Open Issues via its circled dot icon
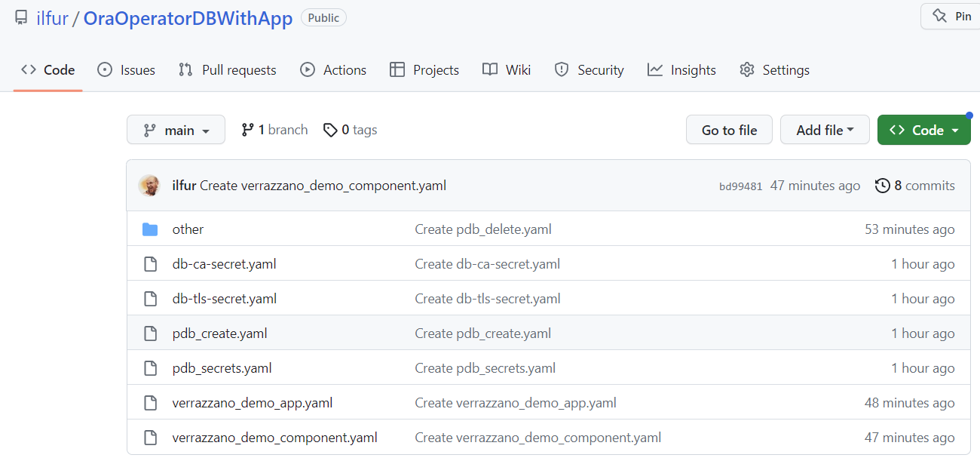 pyautogui.click(x=103, y=69)
